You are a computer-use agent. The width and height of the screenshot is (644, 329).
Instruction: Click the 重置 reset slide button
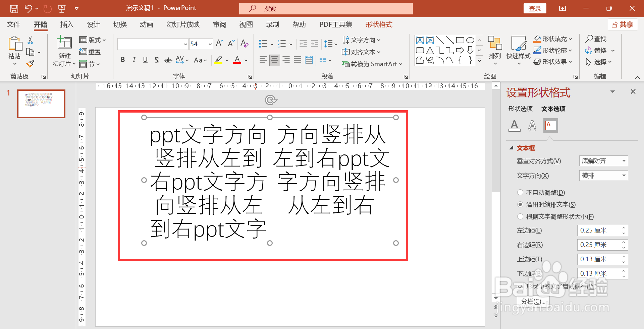click(90, 52)
